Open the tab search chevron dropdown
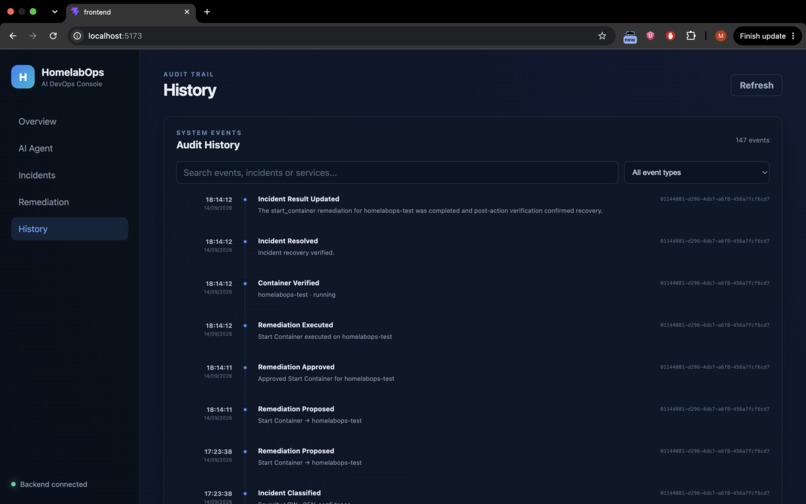 [x=54, y=11]
